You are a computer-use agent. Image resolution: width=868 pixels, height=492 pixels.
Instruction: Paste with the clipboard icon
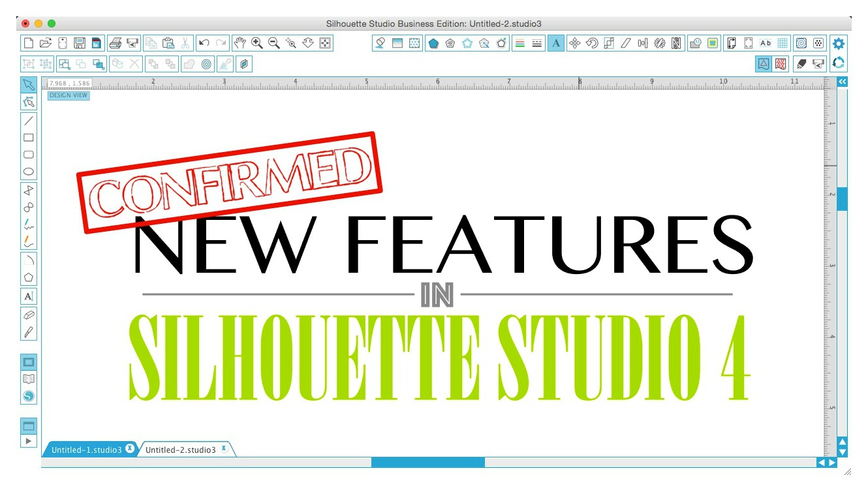[x=168, y=43]
